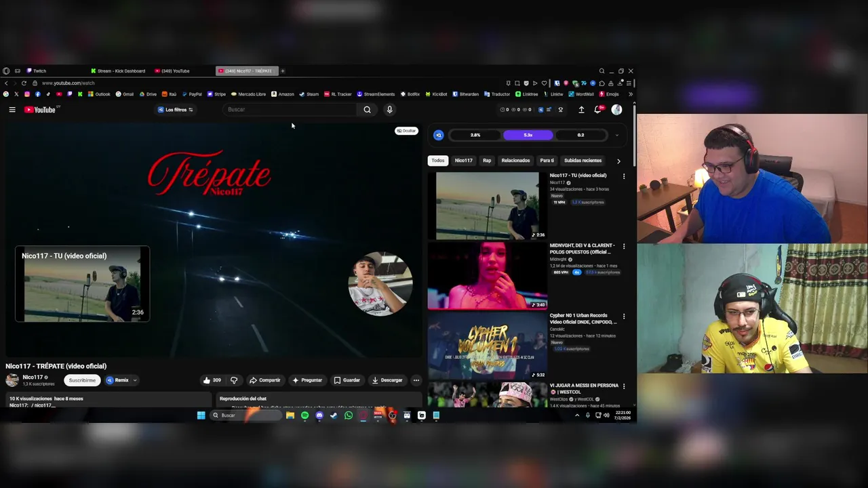Hide the overlay with Ocultar button

406,131
